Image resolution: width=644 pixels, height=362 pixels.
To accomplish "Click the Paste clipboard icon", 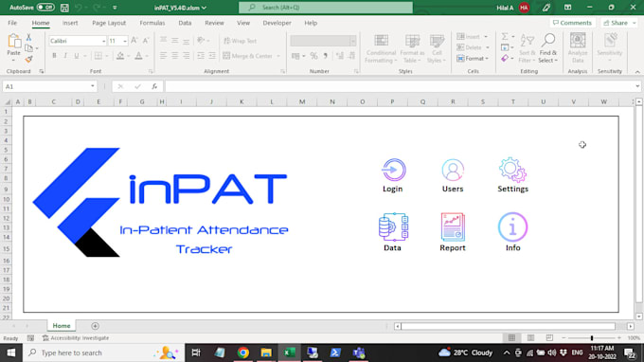I will click(x=14, y=41).
